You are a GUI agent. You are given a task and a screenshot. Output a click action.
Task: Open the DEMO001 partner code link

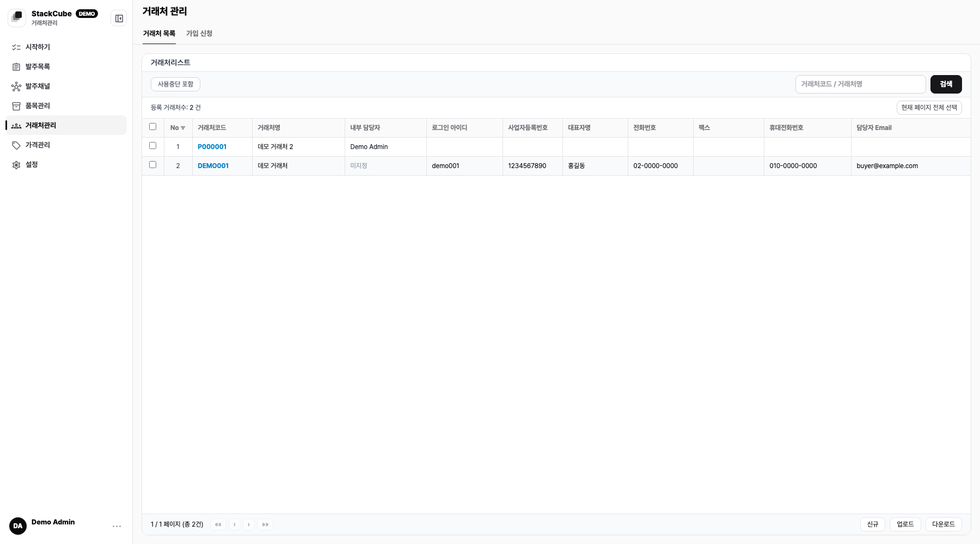click(x=213, y=166)
